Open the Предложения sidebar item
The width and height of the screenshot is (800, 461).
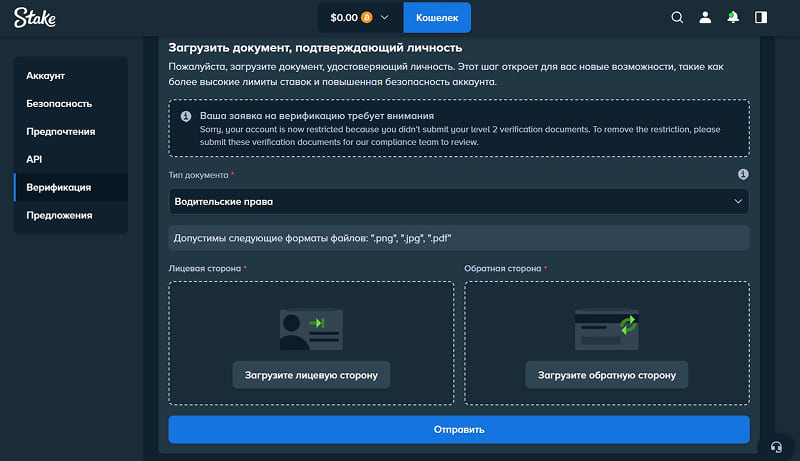click(x=60, y=215)
